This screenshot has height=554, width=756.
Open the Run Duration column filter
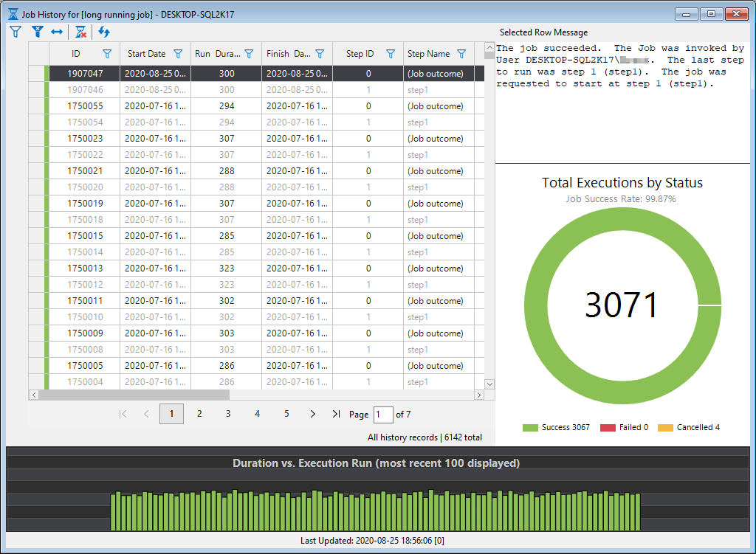pos(249,54)
